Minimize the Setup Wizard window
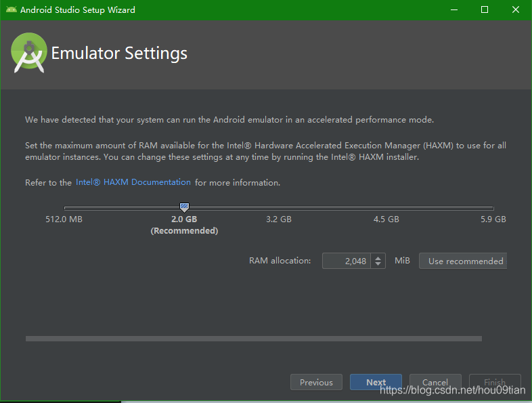The width and height of the screenshot is (532, 403). point(454,10)
